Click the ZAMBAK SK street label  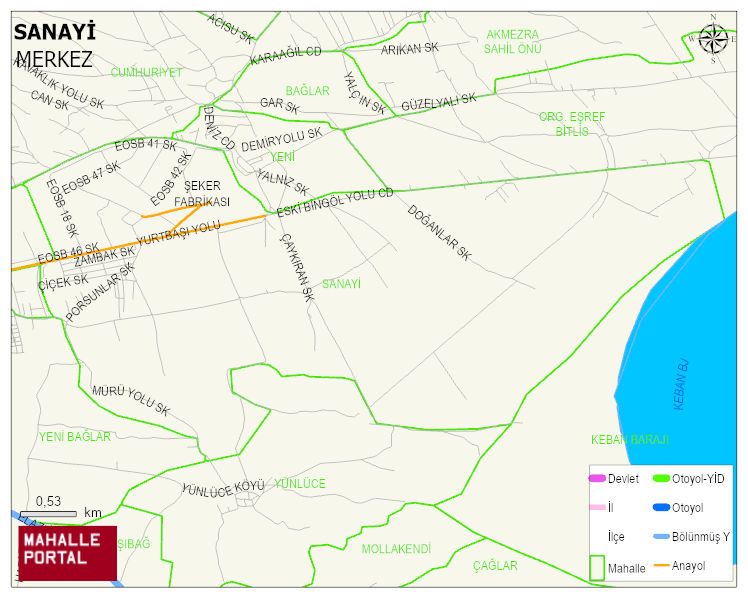pyautogui.click(x=104, y=257)
